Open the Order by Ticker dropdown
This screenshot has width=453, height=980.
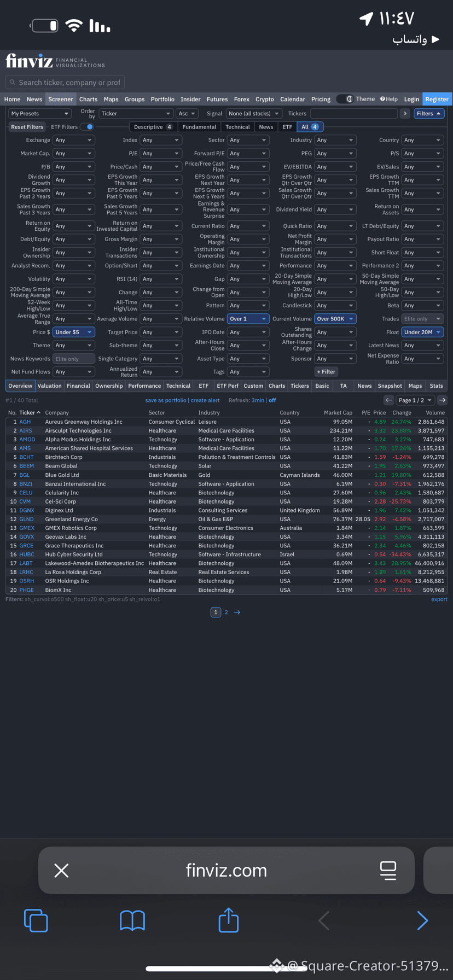tap(136, 114)
